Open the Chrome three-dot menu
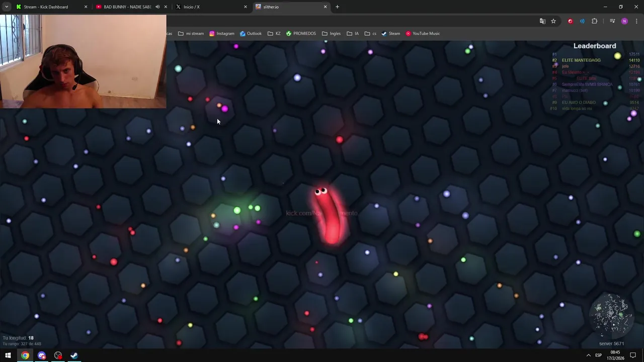 point(636,21)
